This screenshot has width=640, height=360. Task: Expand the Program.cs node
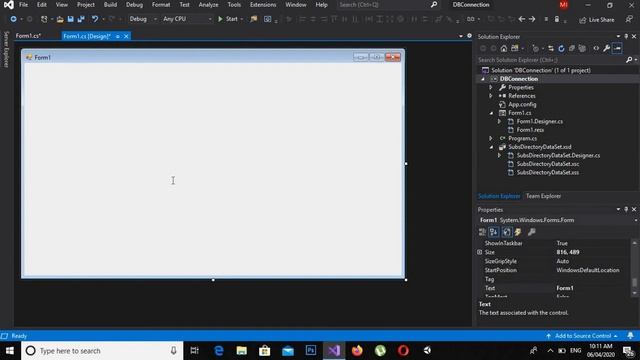[491, 138]
